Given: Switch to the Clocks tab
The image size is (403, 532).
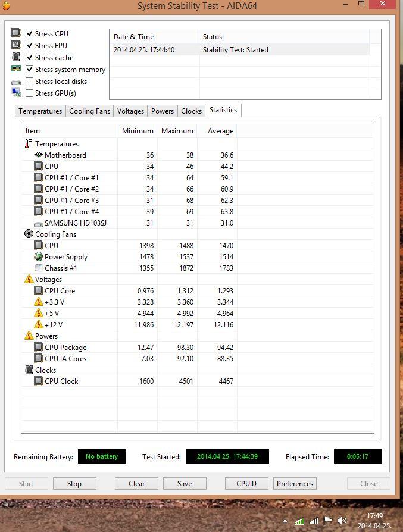Looking at the screenshot, I should tap(191, 111).
